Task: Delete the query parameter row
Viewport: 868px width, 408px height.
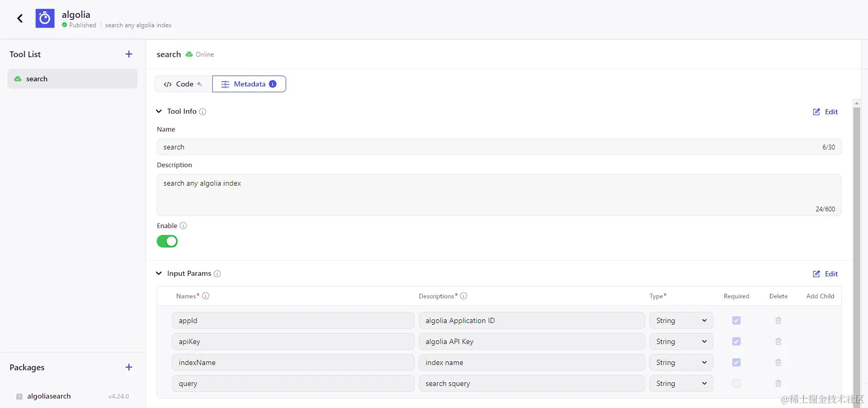Action: 778,383
